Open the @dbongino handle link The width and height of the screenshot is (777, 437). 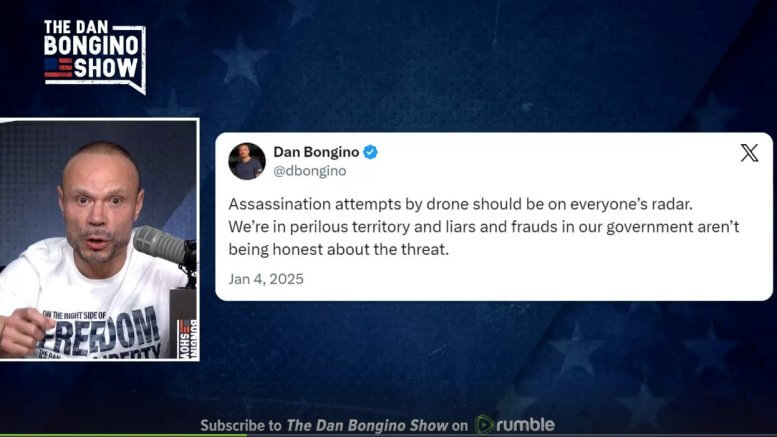coord(310,171)
